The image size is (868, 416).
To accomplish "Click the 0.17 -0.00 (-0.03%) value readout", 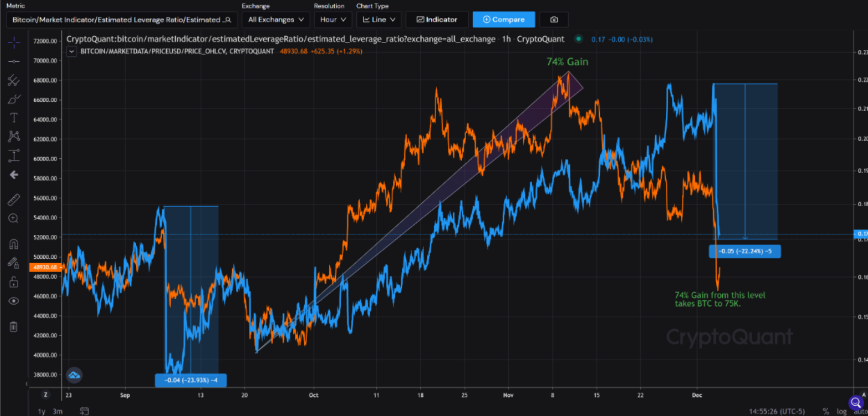I will [x=622, y=39].
